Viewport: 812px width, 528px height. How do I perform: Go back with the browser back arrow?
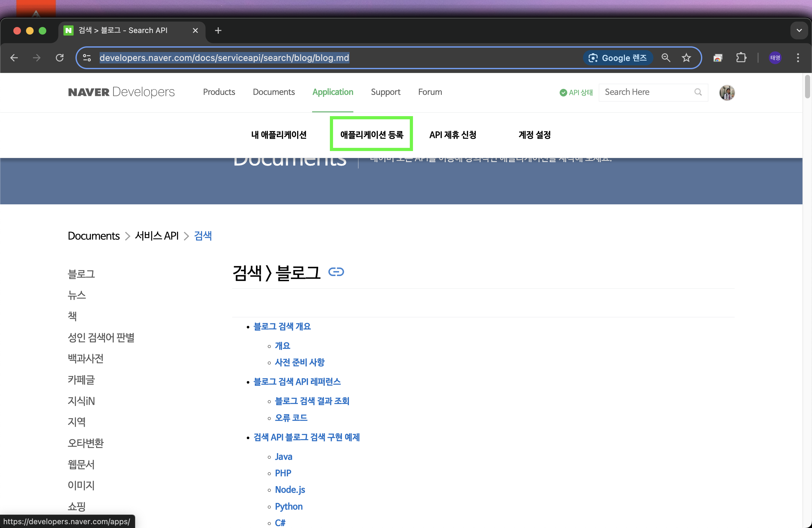click(x=14, y=58)
